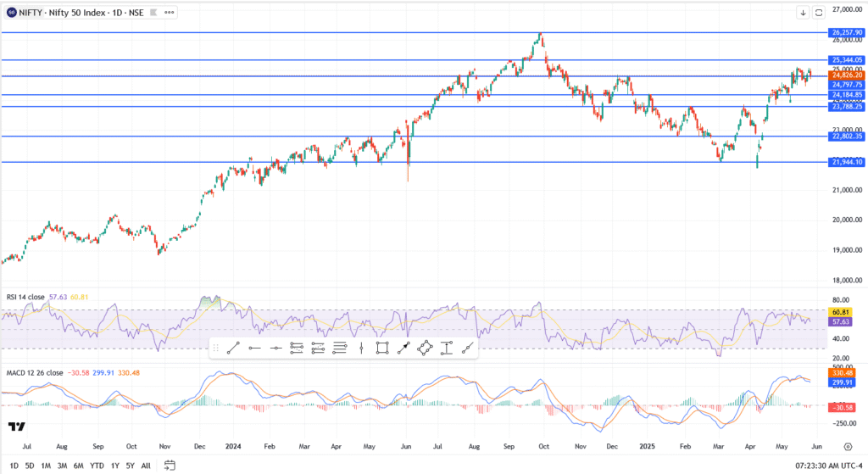Screen dimensions: 868x474
Task: Click the MACD 12 26 close indicator label
Action: click(34, 372)
